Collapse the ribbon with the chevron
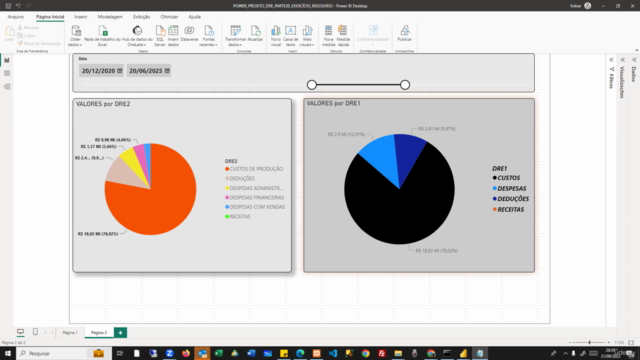The width and height of the screenshot is (640, 360). (636, 50)
